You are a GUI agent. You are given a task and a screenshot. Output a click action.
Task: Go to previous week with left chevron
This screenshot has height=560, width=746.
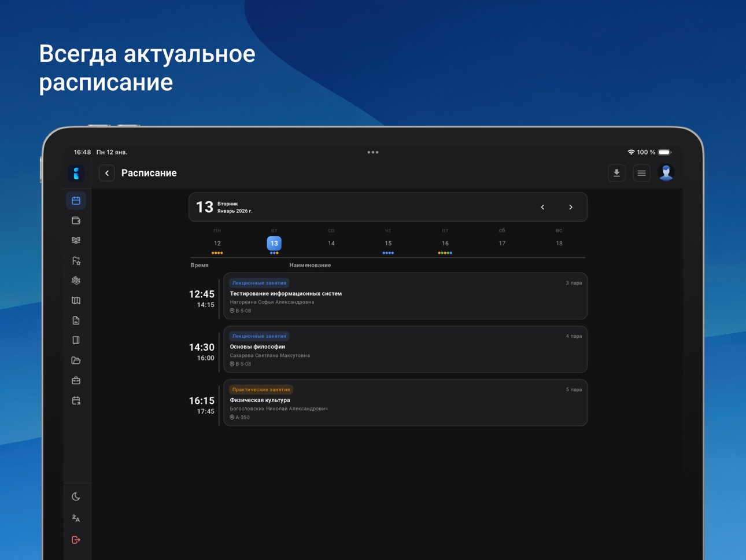[x=542, y=207]
